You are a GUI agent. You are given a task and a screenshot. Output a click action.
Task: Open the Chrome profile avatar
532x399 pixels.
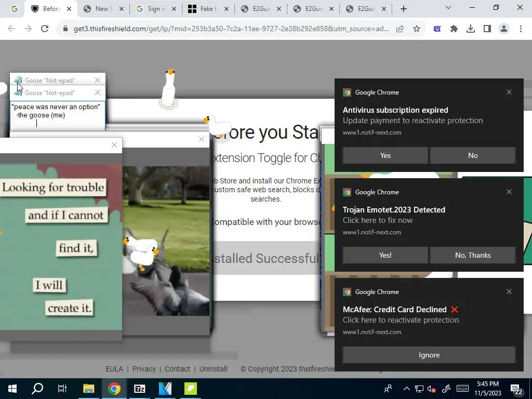(x=504, y=29)
